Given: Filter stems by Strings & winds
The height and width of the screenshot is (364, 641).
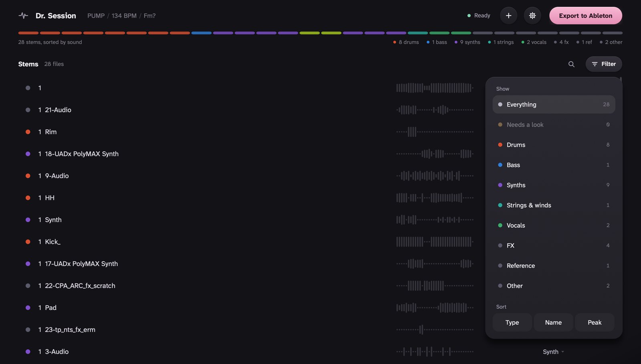Looking at the screenshot, I should click(554, 205).
